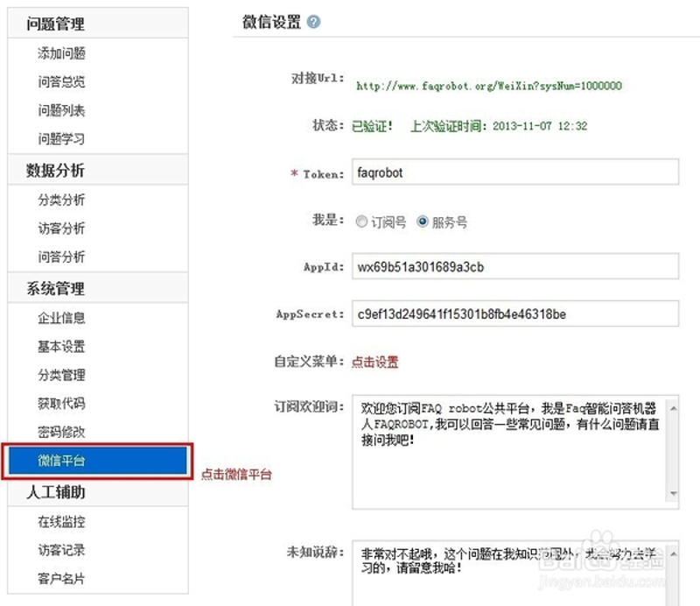Select the 订阅号 radio button
This screenshot has height=606, width=700.
tap(361, 222)
